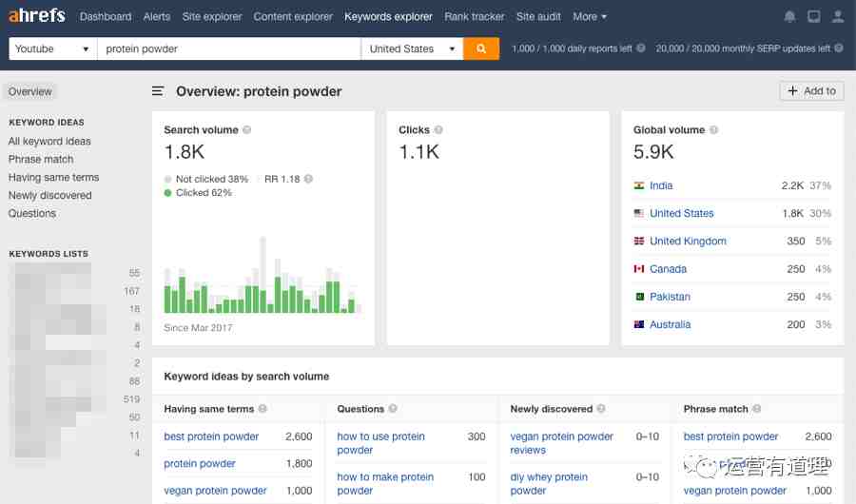Open Questions in the left sidebar

point(32,214)
